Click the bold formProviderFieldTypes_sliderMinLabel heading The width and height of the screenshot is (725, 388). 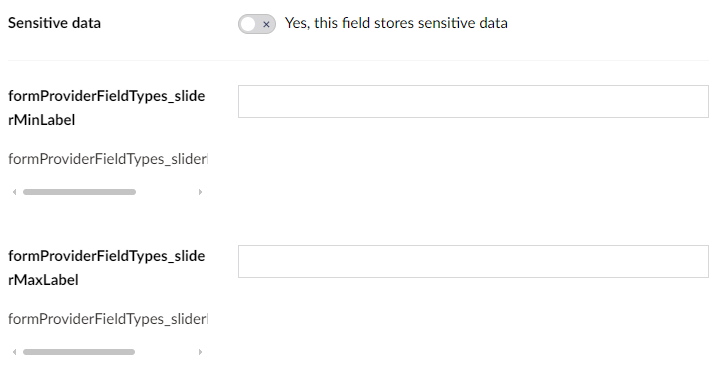click(106, 108)
